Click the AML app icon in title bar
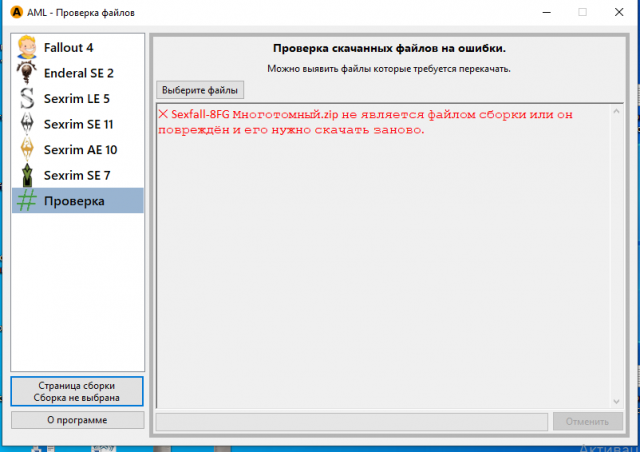Image resolution: width=640 pixels, height=452 pixels. pos(17,12)
